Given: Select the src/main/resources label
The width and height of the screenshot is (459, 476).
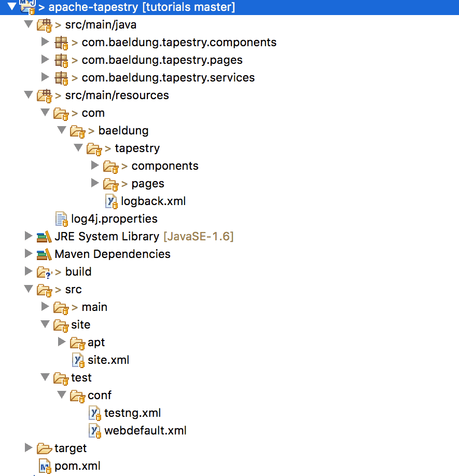Looking at the screenshot, I should point(117,96).
